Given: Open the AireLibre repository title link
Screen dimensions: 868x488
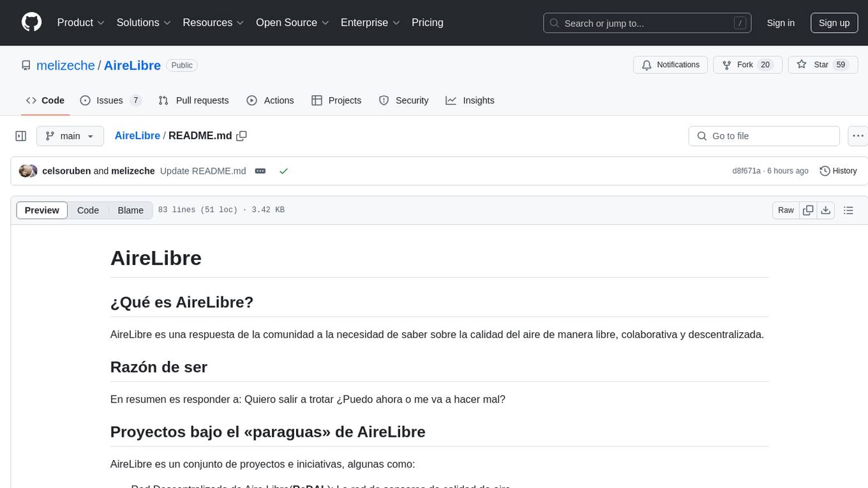Looking at the screenshot, I should pyautogui.click(x=132, y=65).
